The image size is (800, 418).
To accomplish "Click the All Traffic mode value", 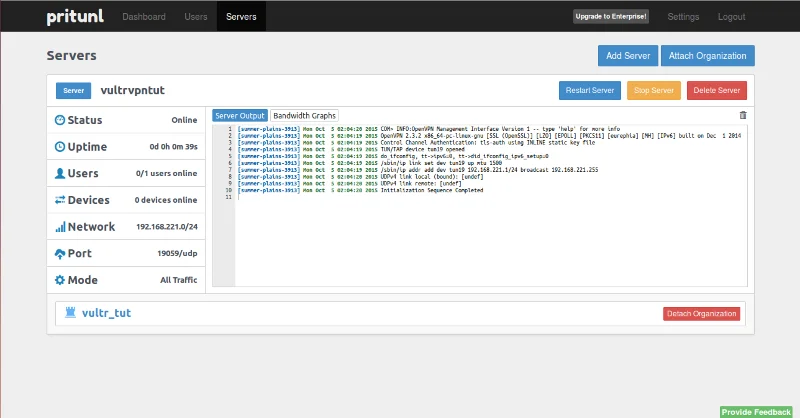I will tap(179, 280).
